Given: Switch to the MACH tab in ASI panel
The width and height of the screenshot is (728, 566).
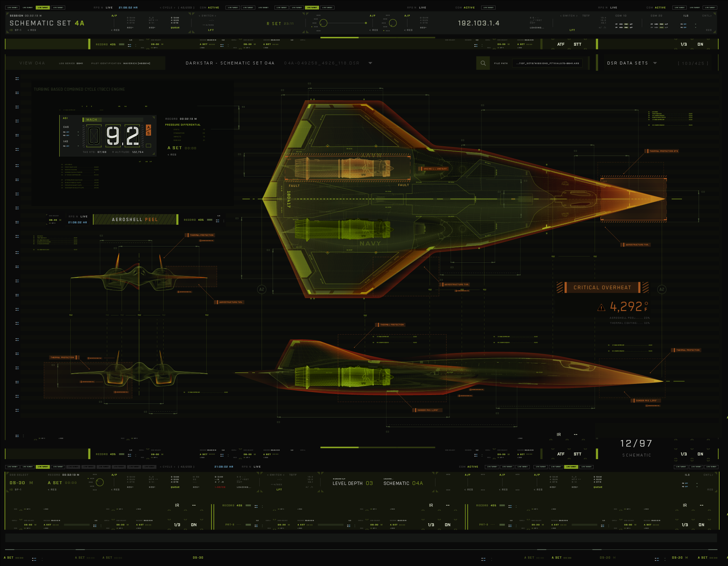Looking at the screenshot, I should pos(92,119).
